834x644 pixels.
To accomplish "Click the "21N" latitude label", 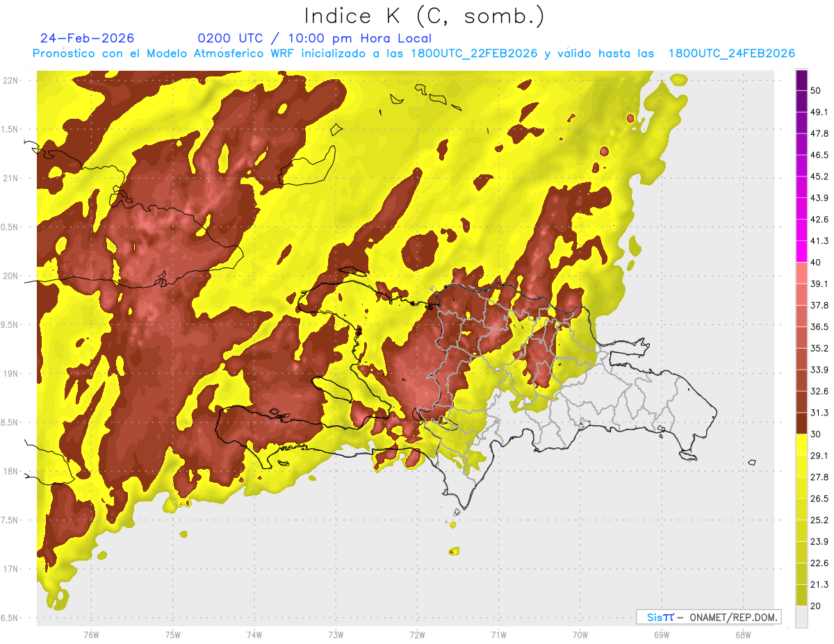I will [10, 178].
